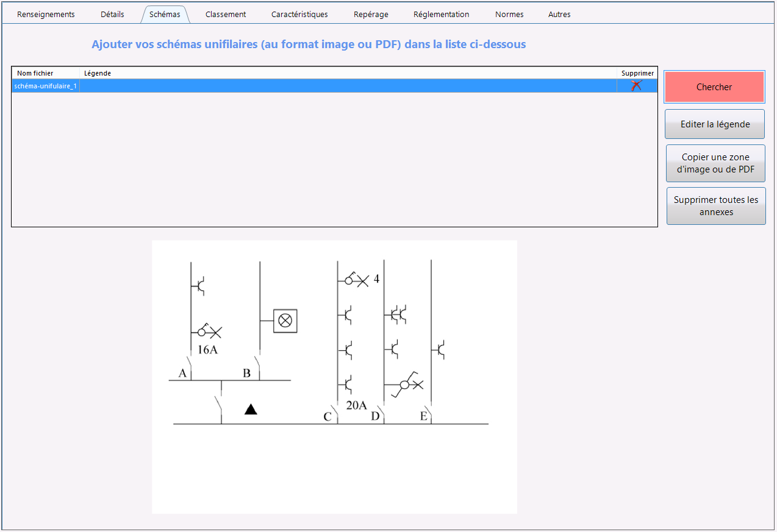Image resolution: width=777 pixels, height=532 pixels.
Task: Click the Légende column header
Action: [98, 73]
